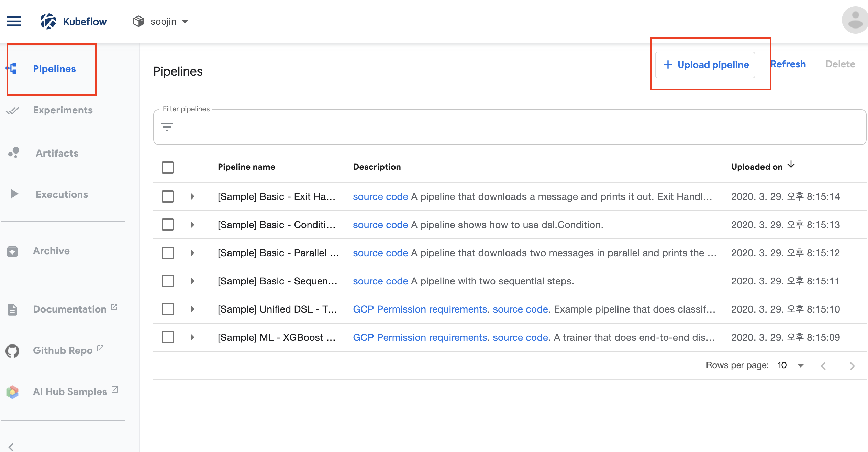
Task: Focus the Filter pipelines input field
Action: (515, 128)
